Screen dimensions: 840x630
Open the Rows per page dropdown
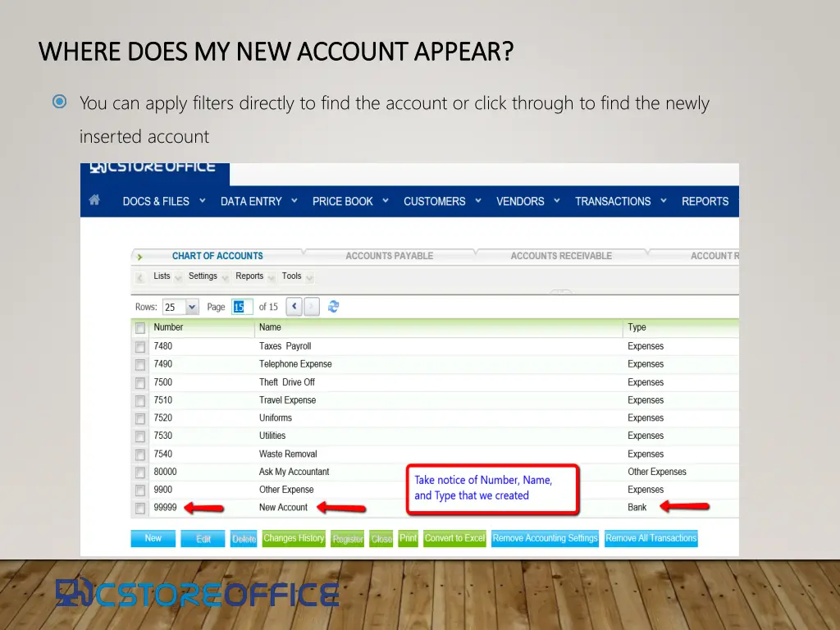click(x=192, y=307)
